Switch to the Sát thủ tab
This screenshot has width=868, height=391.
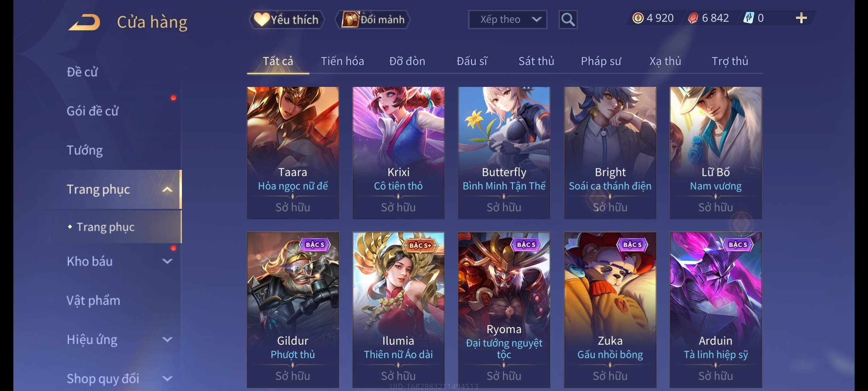pos(536,61)
